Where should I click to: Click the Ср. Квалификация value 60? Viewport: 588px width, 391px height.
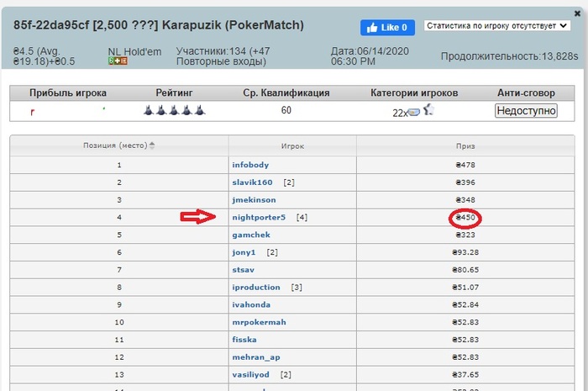click(286, 110)
